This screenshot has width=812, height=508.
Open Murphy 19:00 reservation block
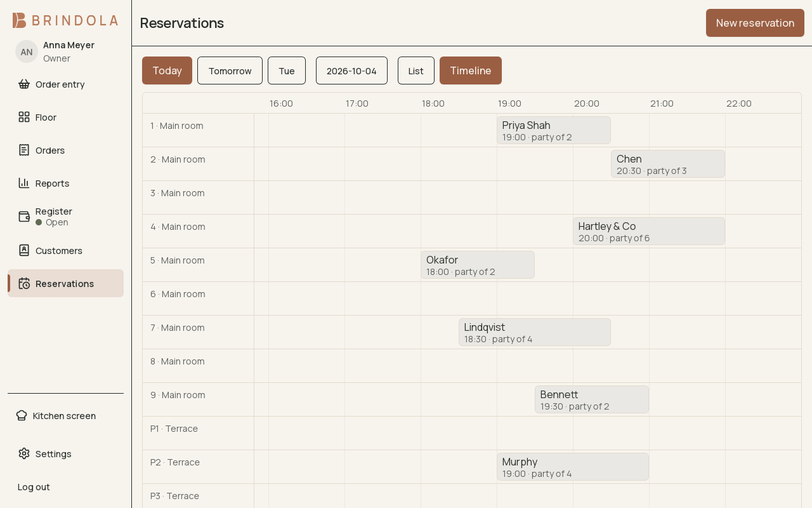(x=573, y=467)
